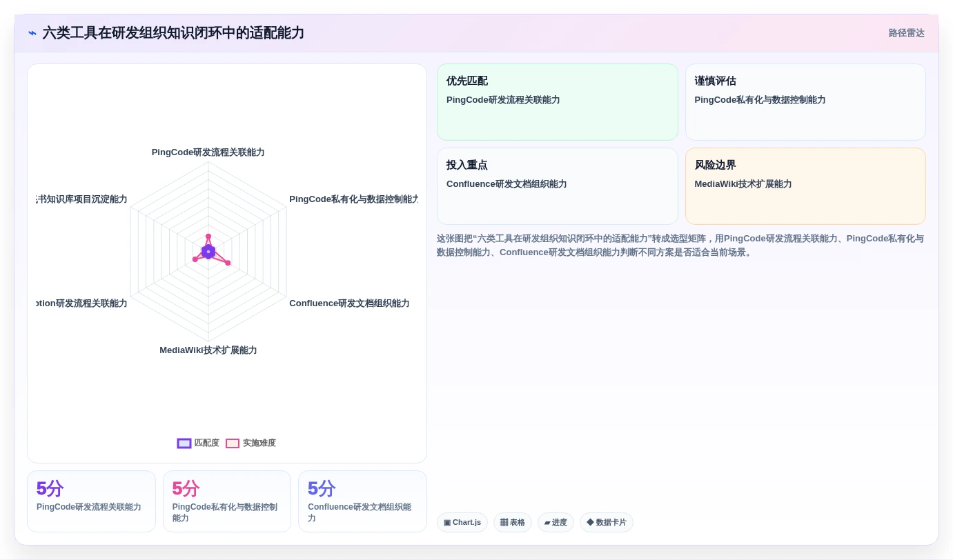
Task: Click the radar axis label MediaWiki技术扩展能力
Action: [x=208, y=350]
